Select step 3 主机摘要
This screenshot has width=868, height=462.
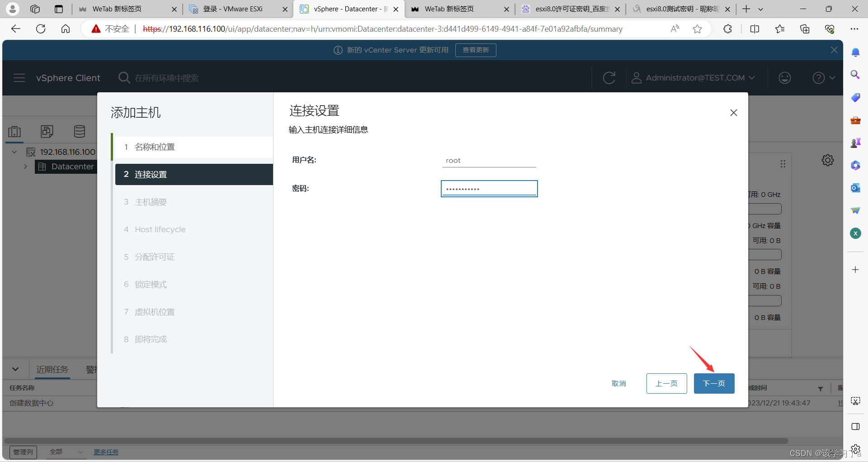click(x=194, y=202)
